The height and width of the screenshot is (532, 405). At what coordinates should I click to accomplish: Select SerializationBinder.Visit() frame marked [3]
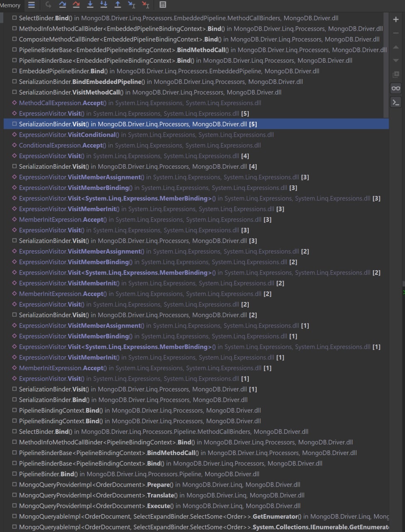tap(196, 241)
